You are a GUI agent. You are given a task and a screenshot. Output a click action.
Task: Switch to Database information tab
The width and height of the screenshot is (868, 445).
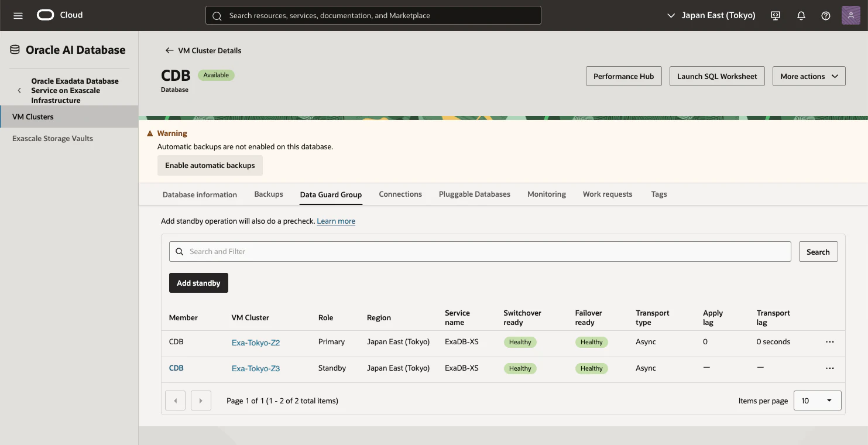[200, 194]
